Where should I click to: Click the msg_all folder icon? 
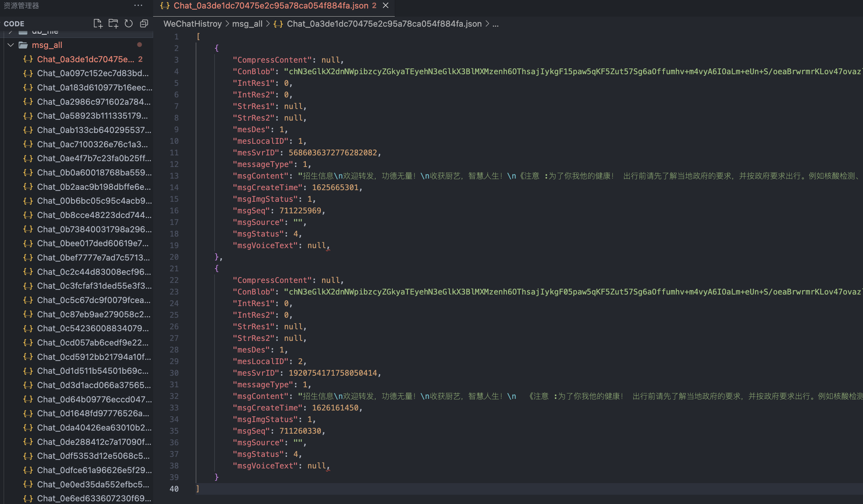(x=23, y=45)
